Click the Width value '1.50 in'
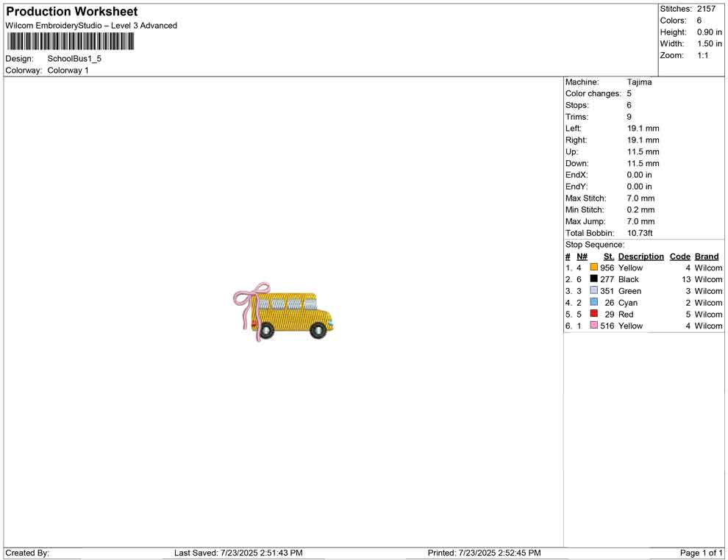 [710, 43]
